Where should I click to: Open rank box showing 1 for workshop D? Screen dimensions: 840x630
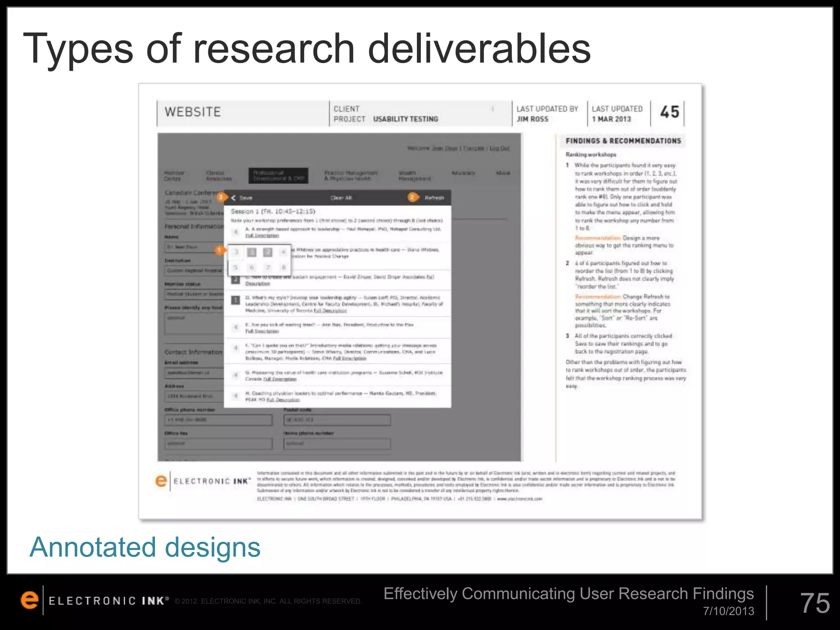[235, 300]
